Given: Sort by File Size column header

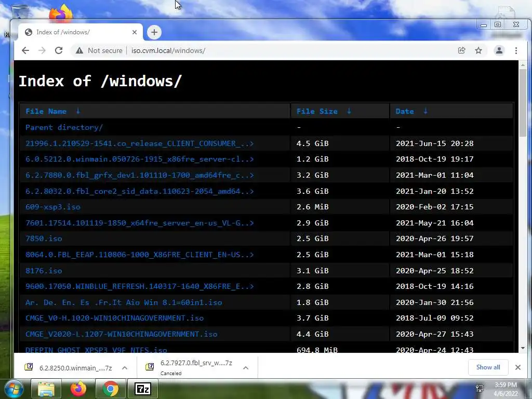Looking at the screenshot, I should [x=317, y=111].
